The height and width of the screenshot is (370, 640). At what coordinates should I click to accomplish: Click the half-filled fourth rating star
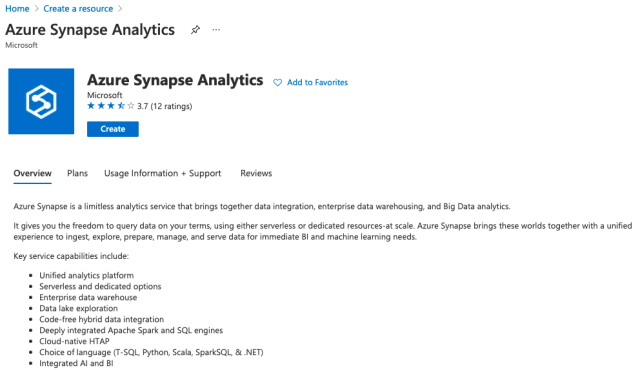121,106
